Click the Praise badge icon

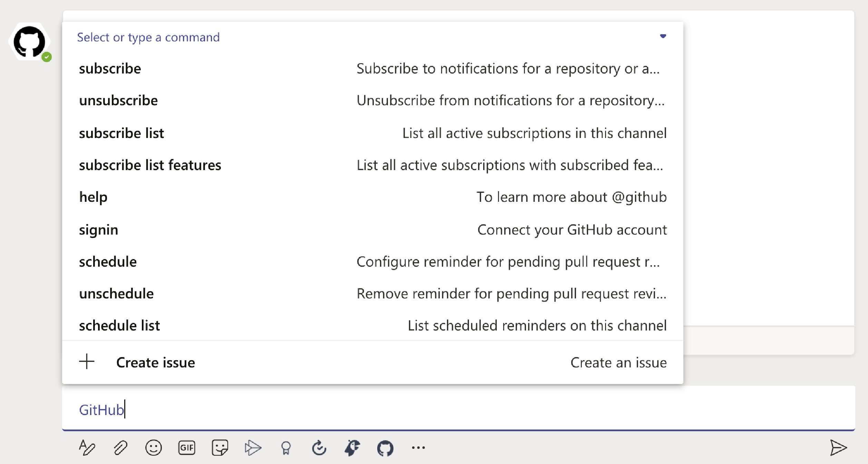(286, 448)
